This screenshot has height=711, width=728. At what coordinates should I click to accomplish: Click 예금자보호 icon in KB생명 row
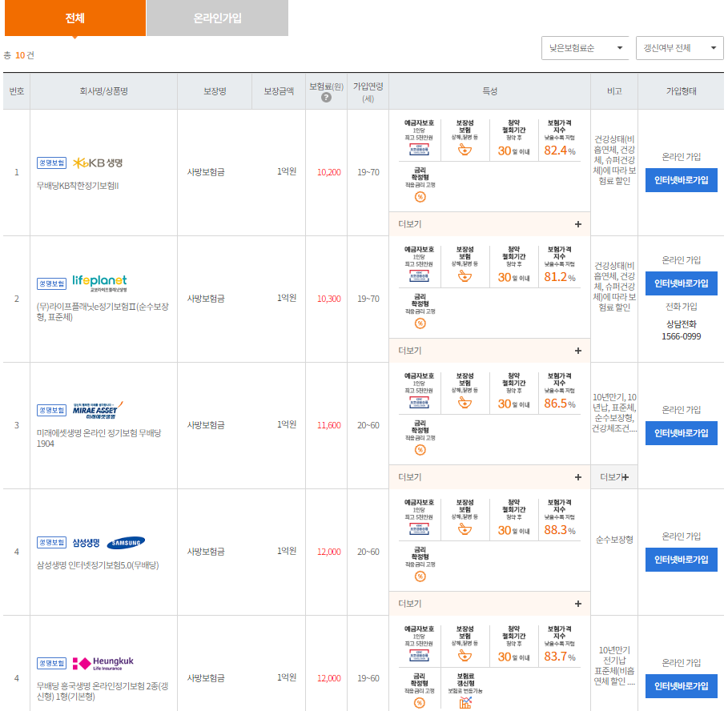(419, 149)
